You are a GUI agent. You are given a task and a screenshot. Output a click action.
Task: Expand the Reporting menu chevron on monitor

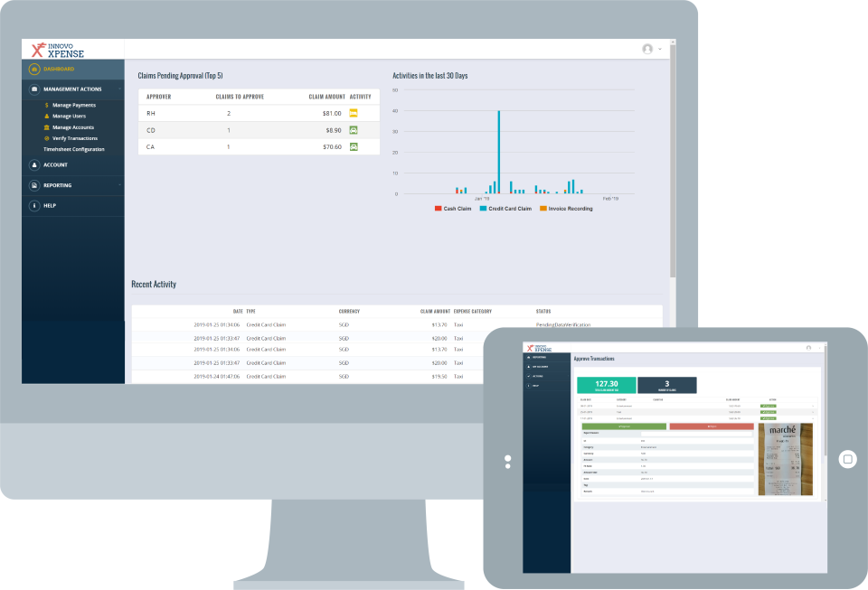tap(119, 185)
